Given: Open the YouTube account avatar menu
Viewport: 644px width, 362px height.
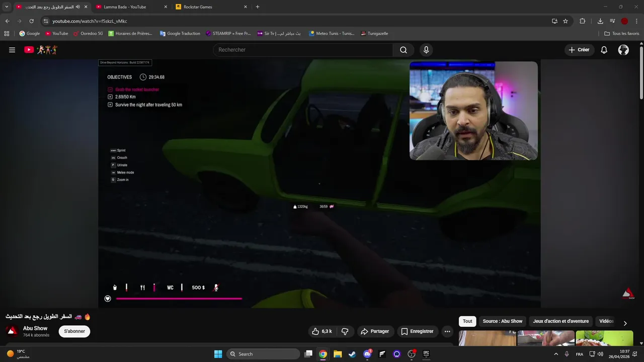Looking at the screenshot, I should click(x=623, y=50).
